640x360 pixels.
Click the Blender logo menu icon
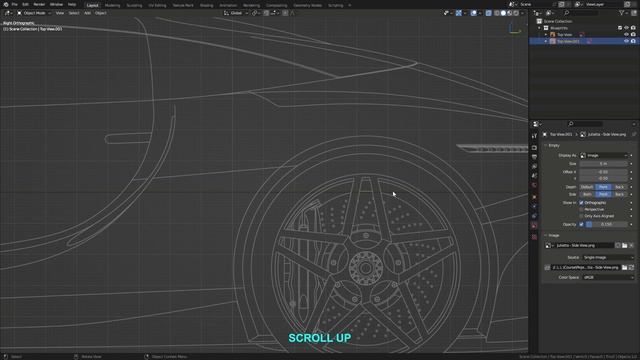[x=6, y=4]
